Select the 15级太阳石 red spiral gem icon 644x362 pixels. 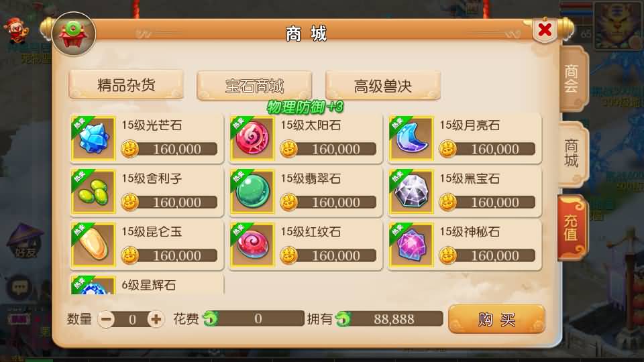point(252,138)
